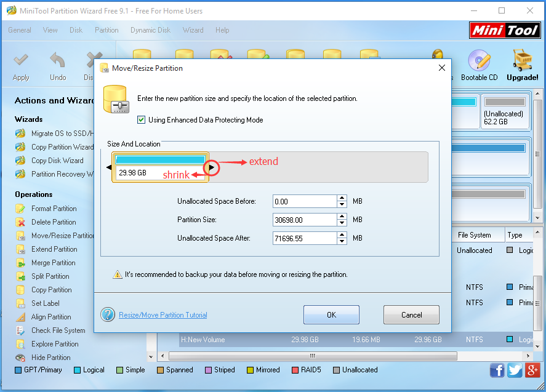Increase Partition Size with up arrow
Viewport: 546px width, 392px height.
point(342,217)
